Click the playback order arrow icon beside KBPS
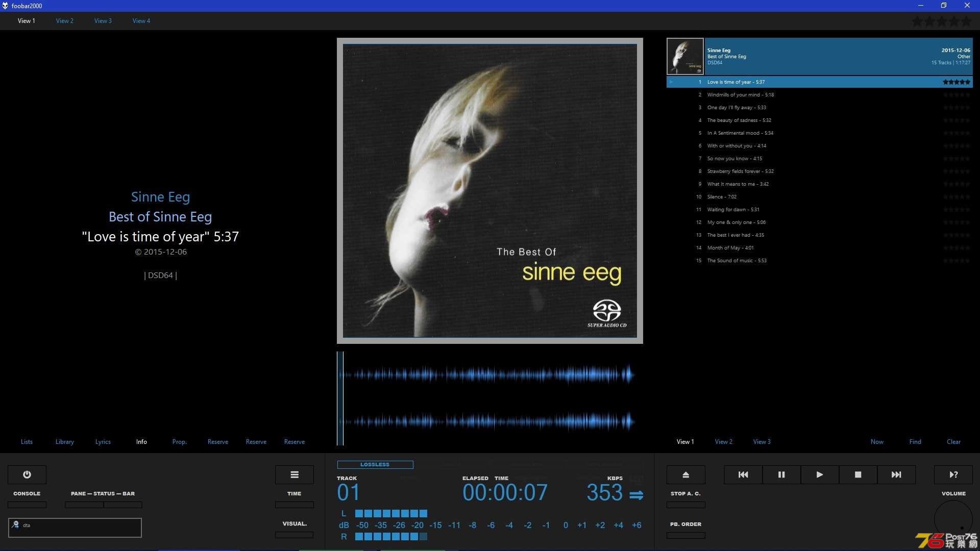980x551 pixels. tap(636, 495)
